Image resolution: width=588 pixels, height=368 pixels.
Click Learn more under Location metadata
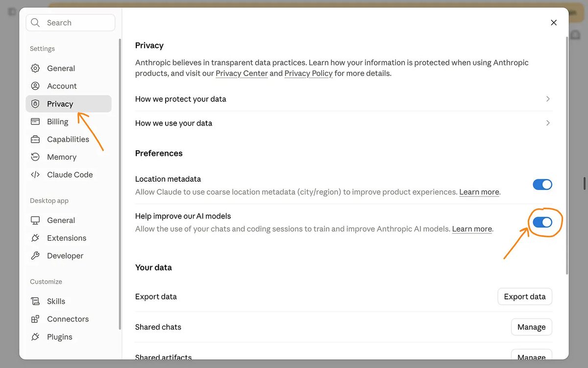click(479, 192)
